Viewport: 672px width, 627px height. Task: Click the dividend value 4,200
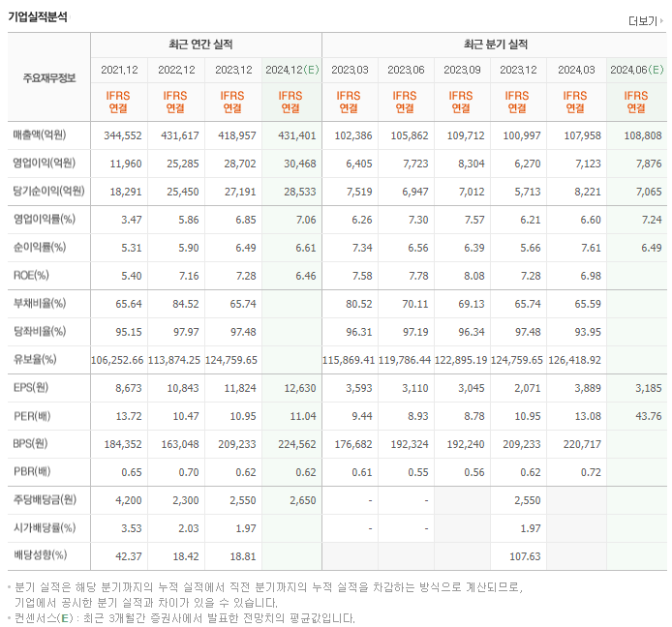(129, 500)
